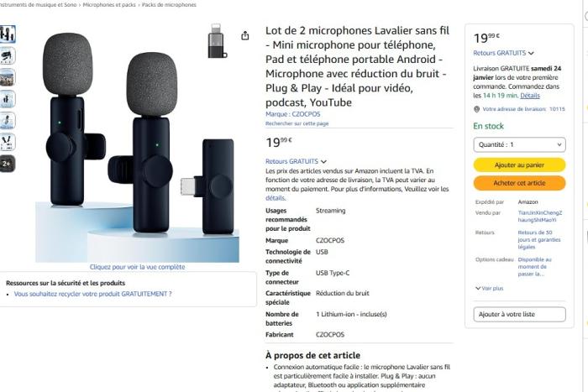This screenshot has width=588, height=392.
Task: Click 'Ajouter à votre liste' button
Action: click(519, 314)
